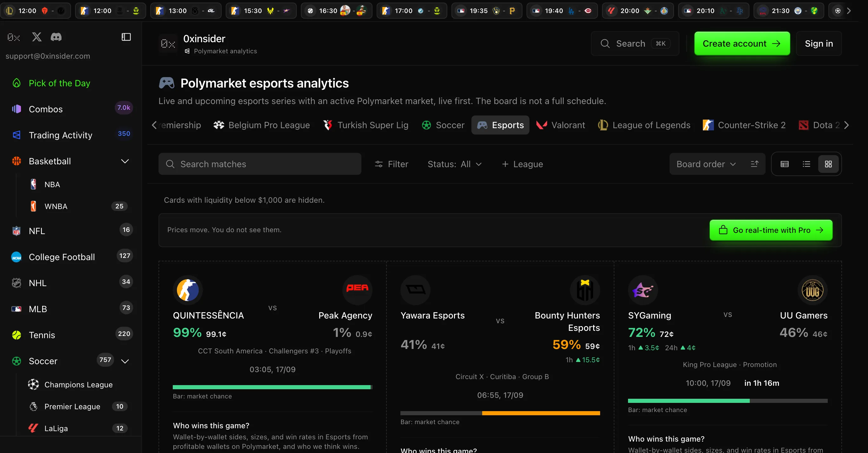Click the add League button
This screenshot has width=868, height=453.
pos(522,164)
